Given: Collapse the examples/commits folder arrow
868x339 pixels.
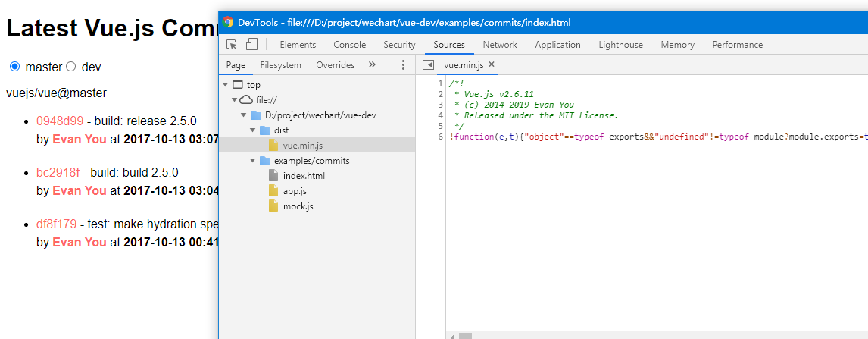Looking at the screenshot, I should pos(252,161).
